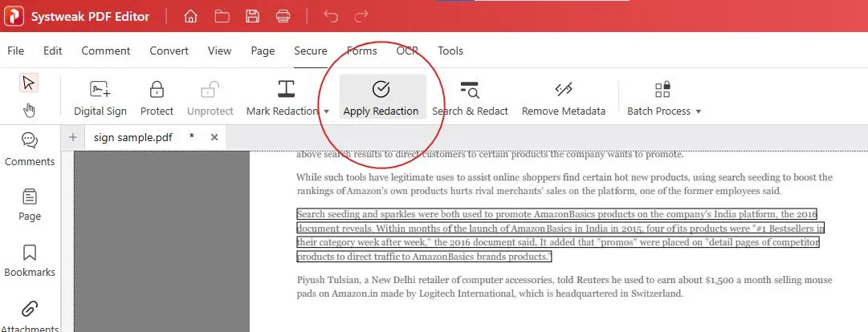Click the Protect padlock tool
This screenshot has width=868, height=332.
157,98
